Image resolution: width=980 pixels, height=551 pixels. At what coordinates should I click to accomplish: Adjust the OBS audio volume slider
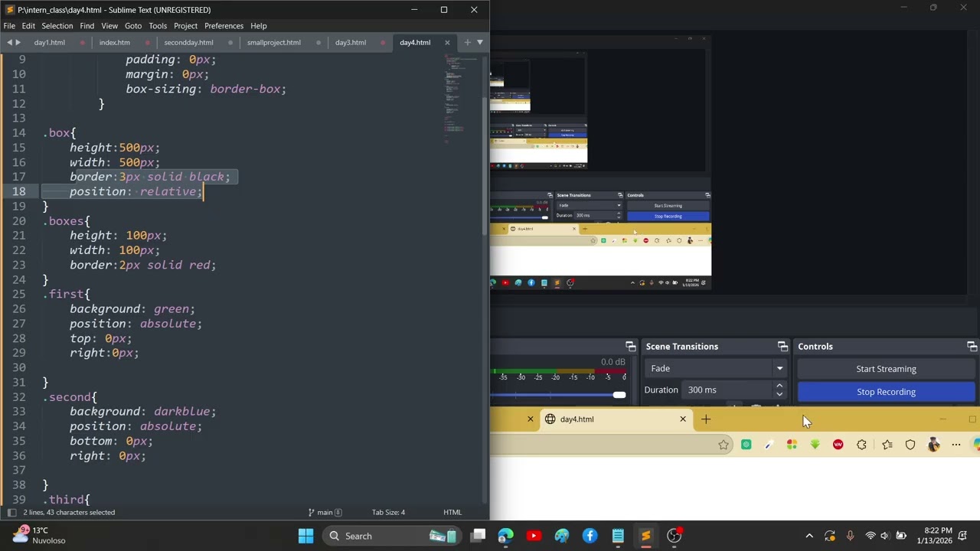[x=619, y=395]
